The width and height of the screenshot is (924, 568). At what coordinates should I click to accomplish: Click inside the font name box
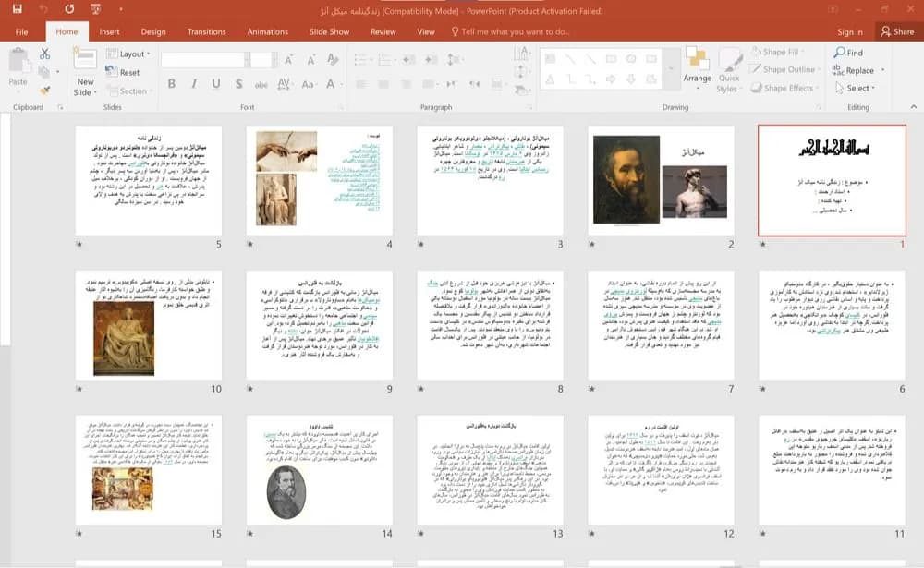pos(201,60)
